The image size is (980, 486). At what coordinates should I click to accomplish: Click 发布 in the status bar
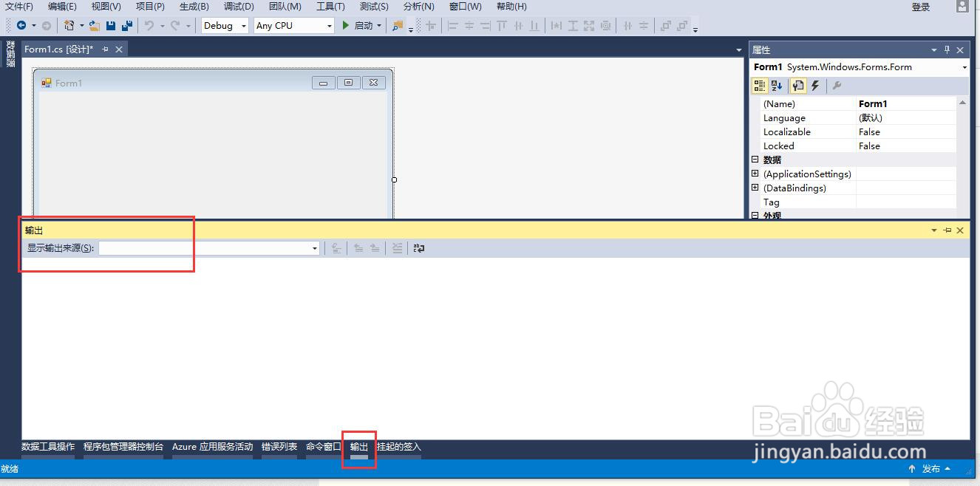(931, 469)
